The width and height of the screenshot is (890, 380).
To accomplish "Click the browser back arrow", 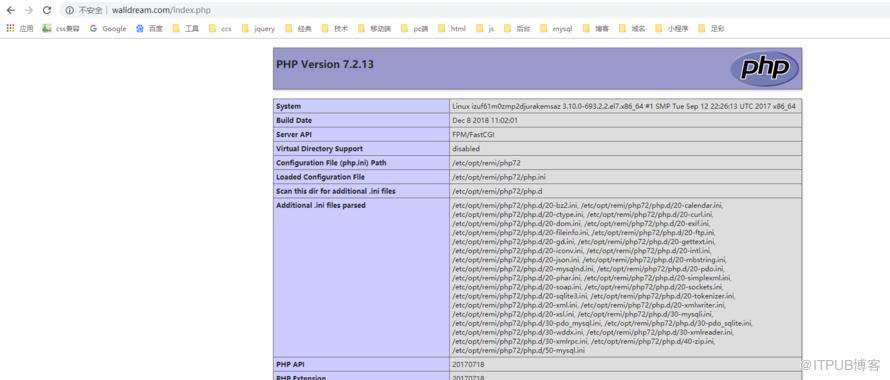I will click(x=10, y=10).
